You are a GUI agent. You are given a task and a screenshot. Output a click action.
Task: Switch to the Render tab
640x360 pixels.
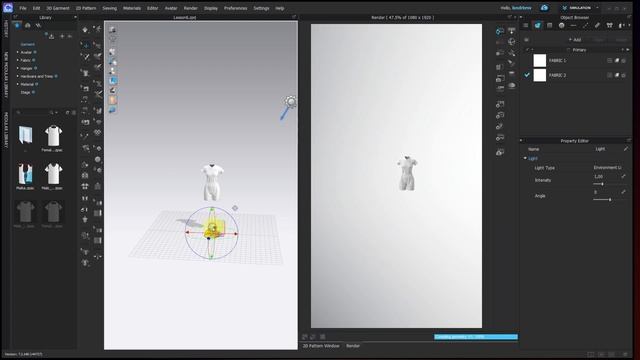click(x=353, y=346)
